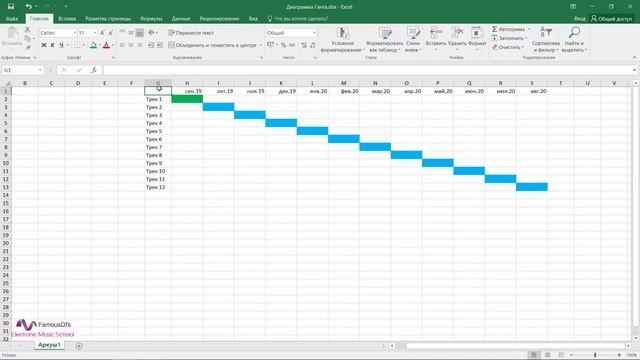Expand the Name Box dropdown
The height and width of the screenshot is (360, 640).
point(40,70)
